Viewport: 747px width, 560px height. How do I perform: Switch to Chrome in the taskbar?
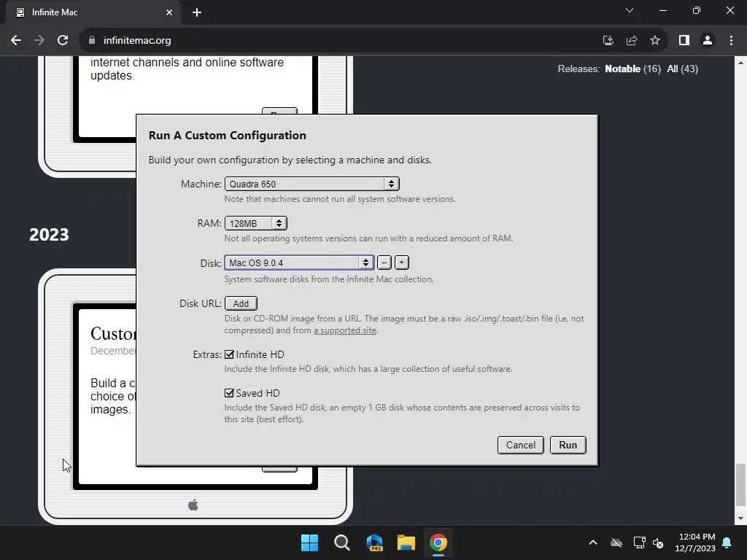pos(438,542)
